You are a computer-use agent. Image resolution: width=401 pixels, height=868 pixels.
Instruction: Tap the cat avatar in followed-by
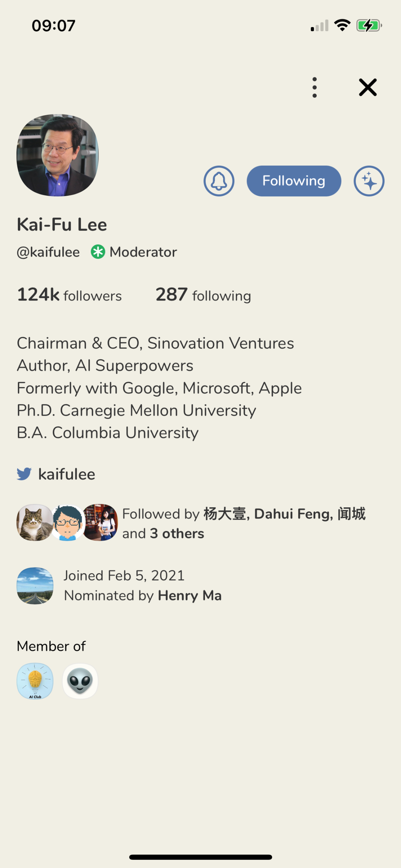point(34,522)
